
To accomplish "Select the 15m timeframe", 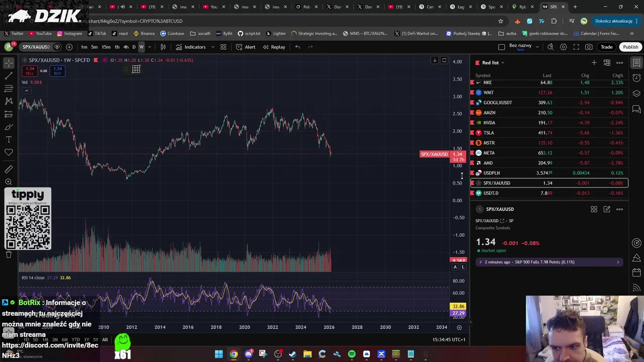I will point(106,47).
